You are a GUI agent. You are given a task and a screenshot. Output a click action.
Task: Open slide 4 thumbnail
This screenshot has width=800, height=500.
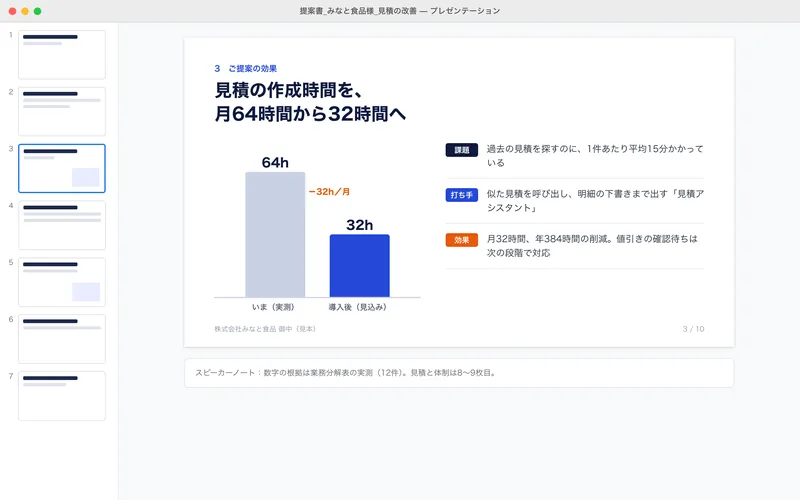[x=62, y=225]
